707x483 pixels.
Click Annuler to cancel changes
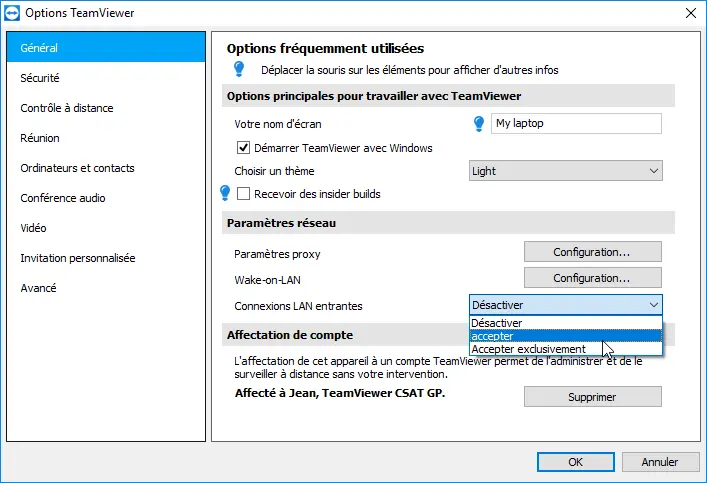pos(660,462)
